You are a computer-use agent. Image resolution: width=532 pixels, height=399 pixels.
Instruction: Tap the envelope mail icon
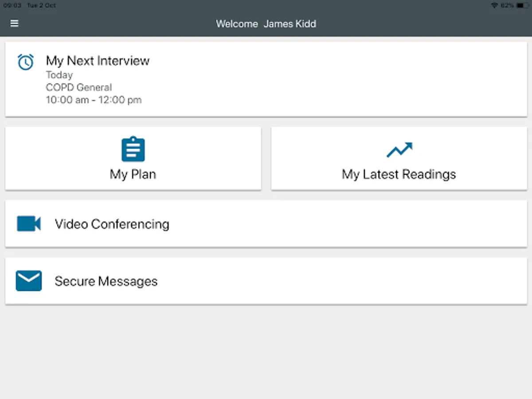pyautogui.click(x=29, y=281)
